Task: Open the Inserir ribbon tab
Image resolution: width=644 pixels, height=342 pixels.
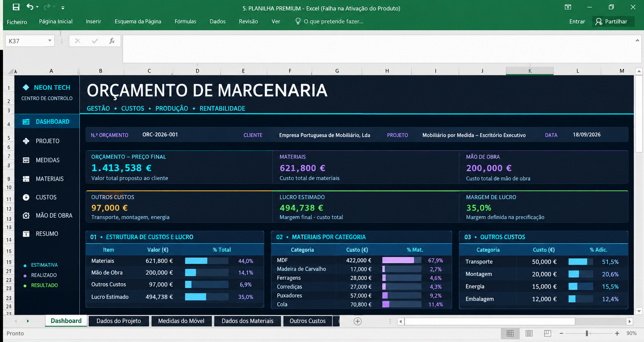Action: [x=94, y=21]
